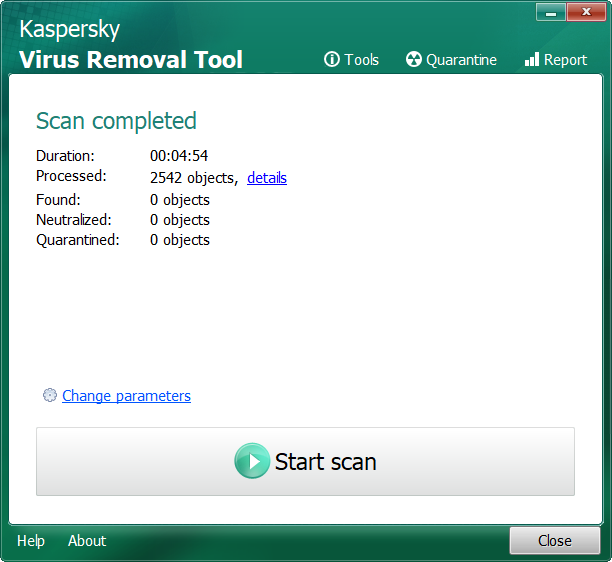612x562 pixels.
Task: Click the Tools info icon
Action: point(332,59)
